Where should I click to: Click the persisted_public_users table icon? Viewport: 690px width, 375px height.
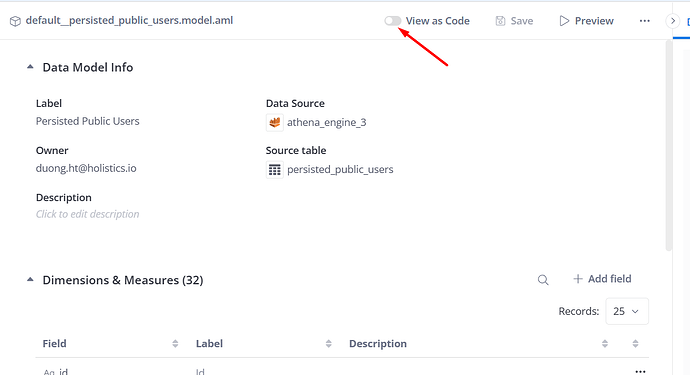pos(275,169)
